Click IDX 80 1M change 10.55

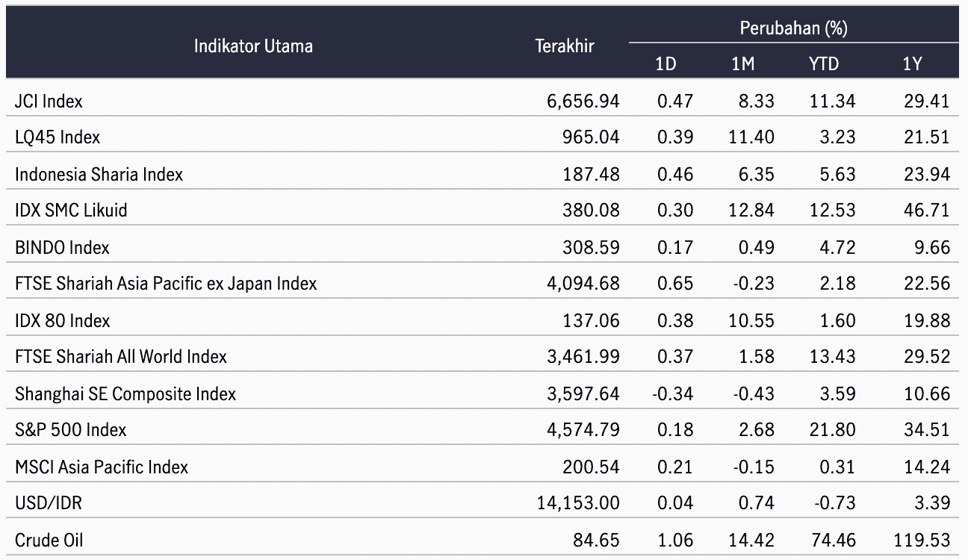click(752, 320)
